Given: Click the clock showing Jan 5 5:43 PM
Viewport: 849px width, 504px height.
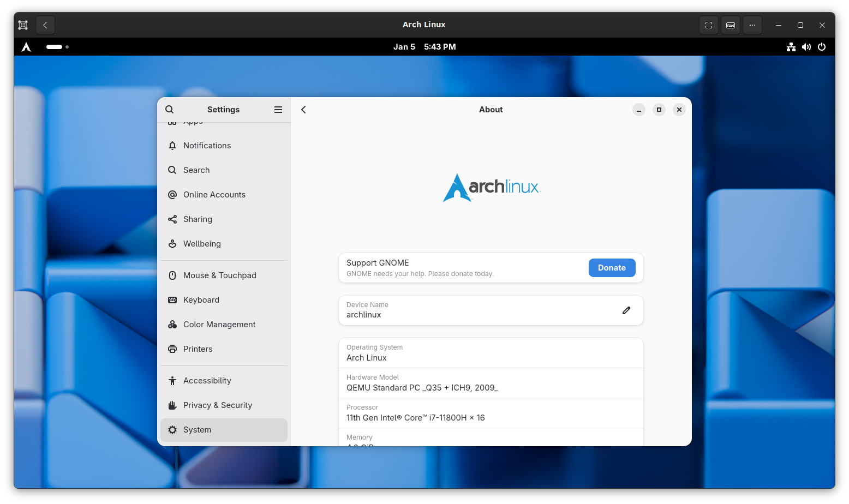Looking at the screenshot, I should (424, 47).
